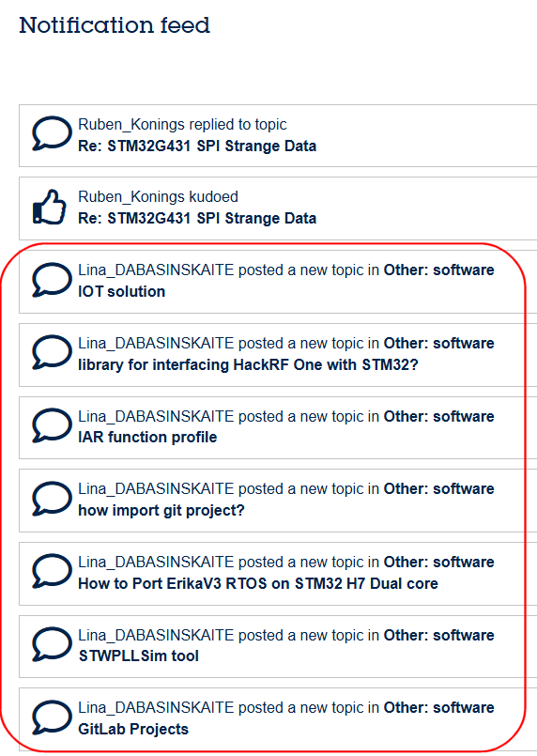Open How to Port ErikaV3 RTOS topic
The height and width of the screenshot is (756, 537).
tap(258, 583)
